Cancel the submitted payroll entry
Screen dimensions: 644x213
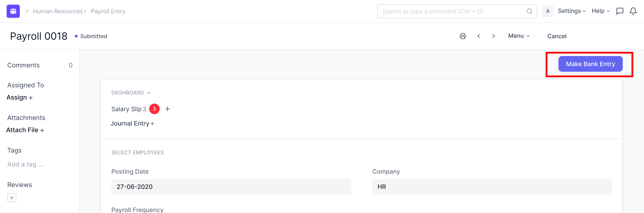coord(557,36)
